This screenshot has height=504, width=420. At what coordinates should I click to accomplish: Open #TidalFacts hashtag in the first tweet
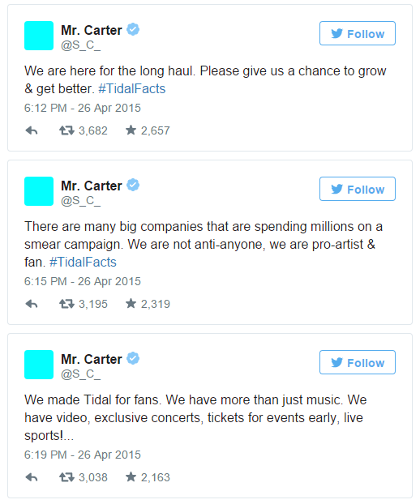(x=132, y=88)
